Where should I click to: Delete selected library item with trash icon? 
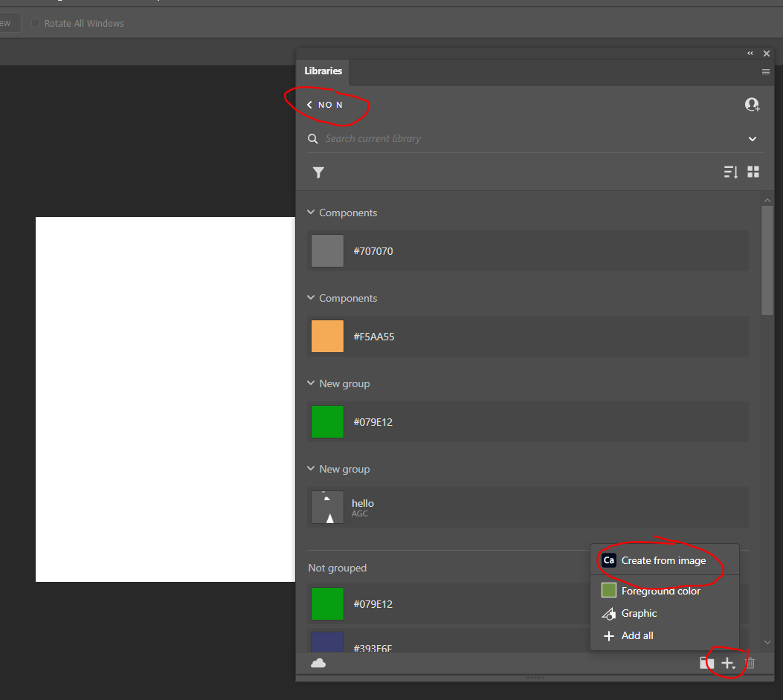[x=750, y=662]
